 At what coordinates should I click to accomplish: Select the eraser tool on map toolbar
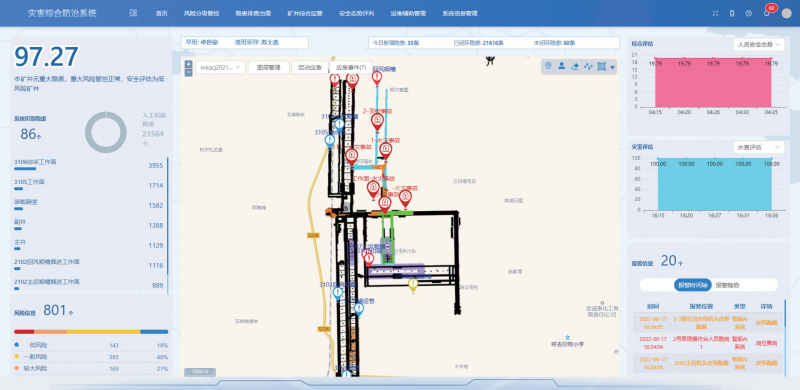(x=575, y=66)
